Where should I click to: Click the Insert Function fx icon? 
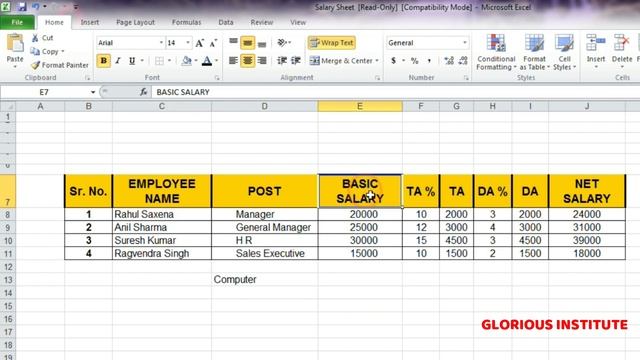143,92
